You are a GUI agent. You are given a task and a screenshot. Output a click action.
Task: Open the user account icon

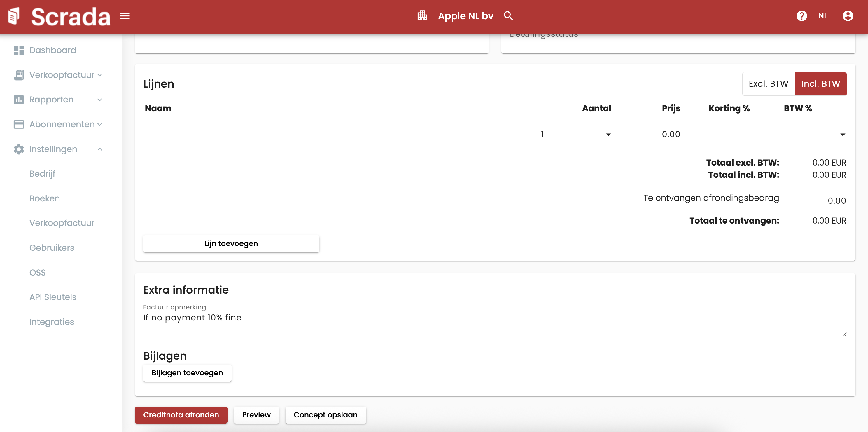(x=848, y=16)
